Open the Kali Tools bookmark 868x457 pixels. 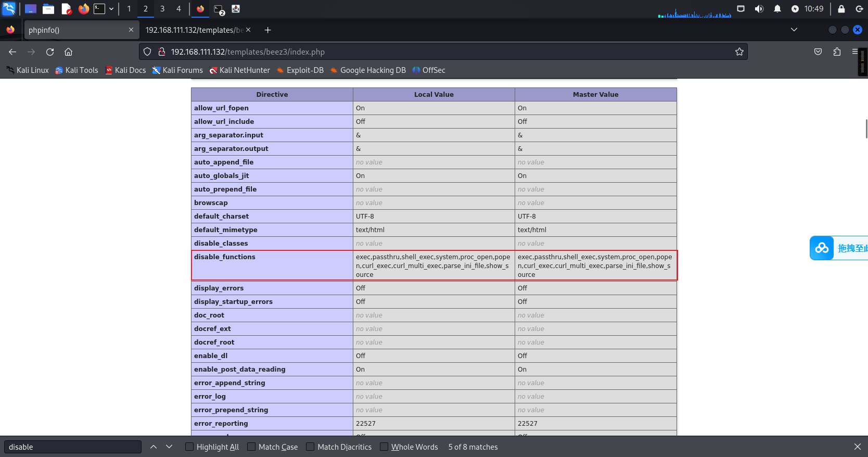point(76,70)
